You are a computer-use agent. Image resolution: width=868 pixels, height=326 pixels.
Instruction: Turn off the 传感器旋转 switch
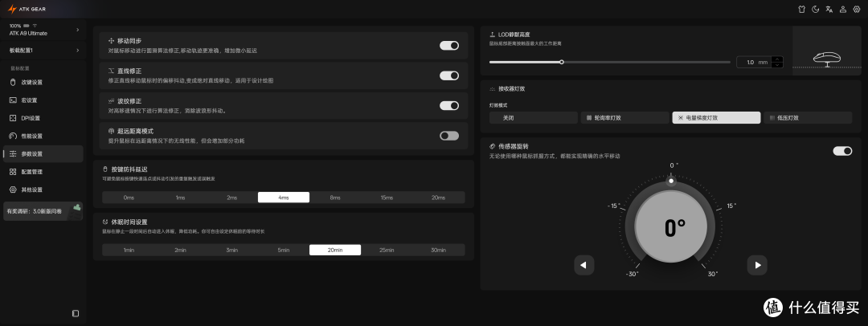click(842, 150)
